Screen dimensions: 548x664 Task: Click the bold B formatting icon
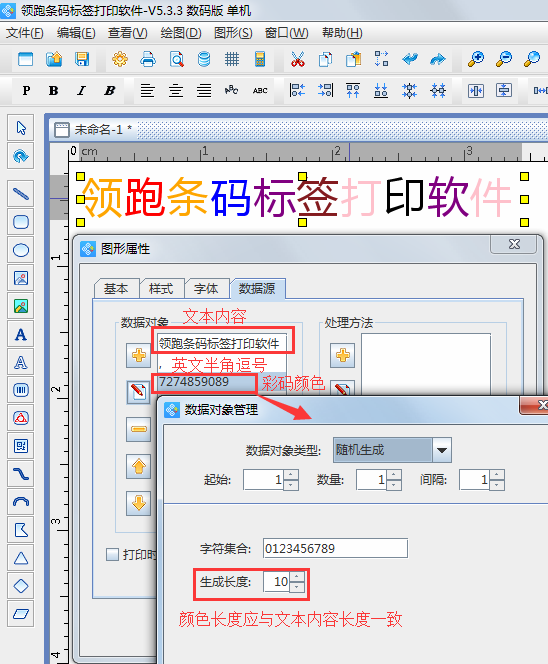[x=53, y=90]
